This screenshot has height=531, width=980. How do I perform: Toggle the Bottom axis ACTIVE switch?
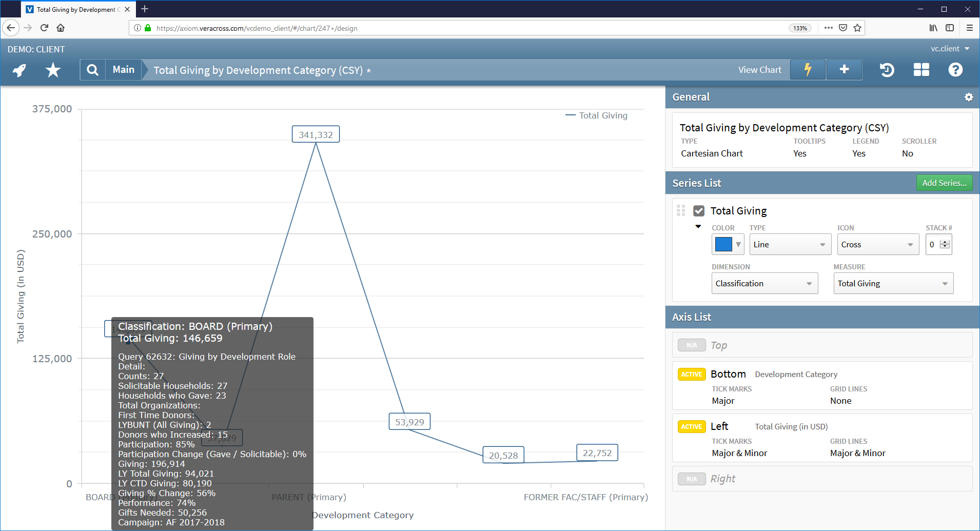691,374
